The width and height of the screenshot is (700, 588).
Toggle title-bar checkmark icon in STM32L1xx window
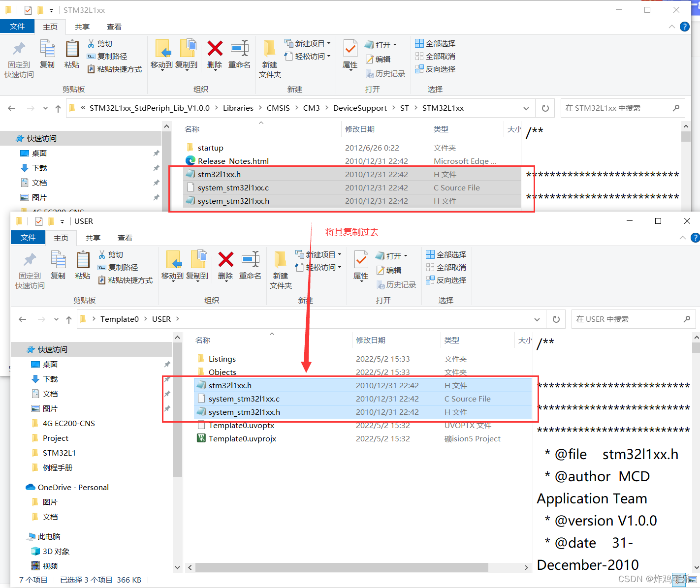click(x=28, y=10)
